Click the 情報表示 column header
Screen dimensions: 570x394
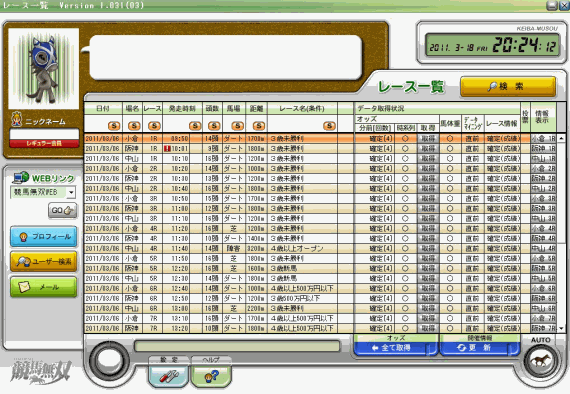542,117
